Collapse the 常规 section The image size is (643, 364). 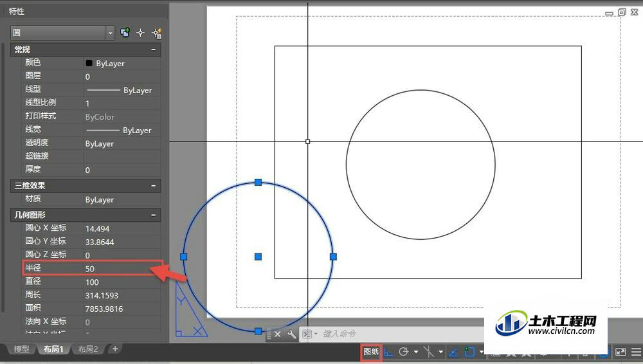point(154,50)
